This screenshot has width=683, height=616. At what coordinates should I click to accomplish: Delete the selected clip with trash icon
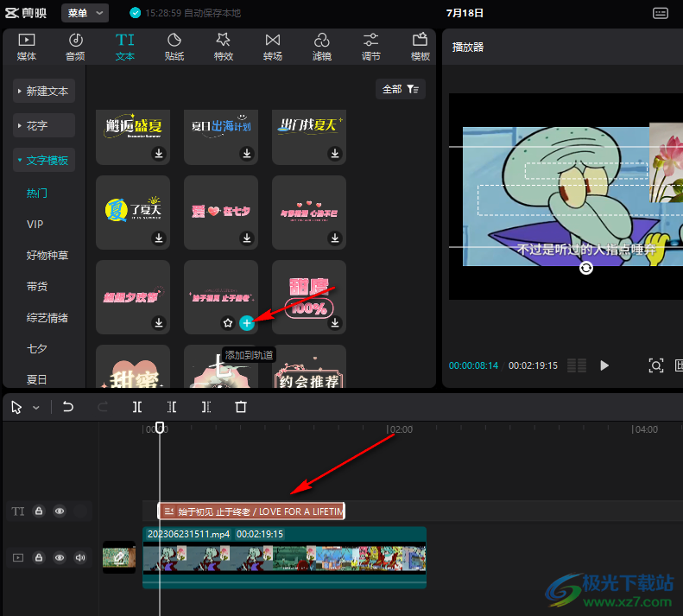(x=241, y=407)
